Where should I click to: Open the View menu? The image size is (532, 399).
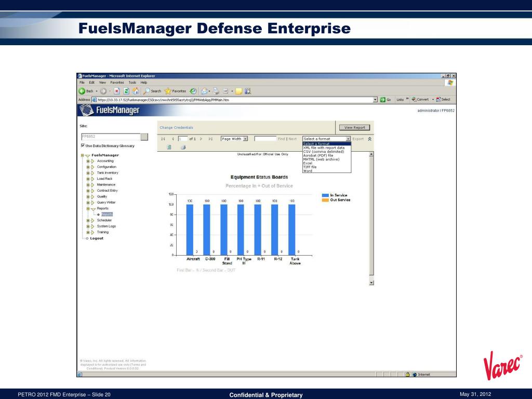pyautogui.click(x=102, y=83)
